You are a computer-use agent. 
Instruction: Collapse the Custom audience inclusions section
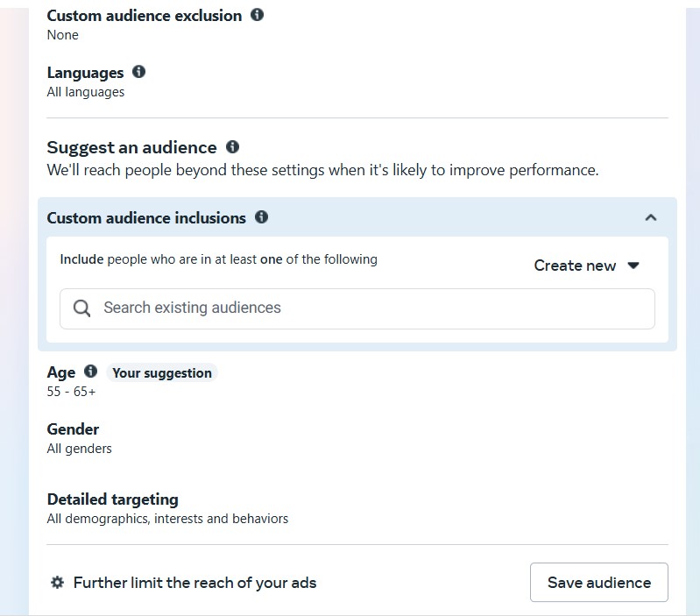[x=650, y=217]
